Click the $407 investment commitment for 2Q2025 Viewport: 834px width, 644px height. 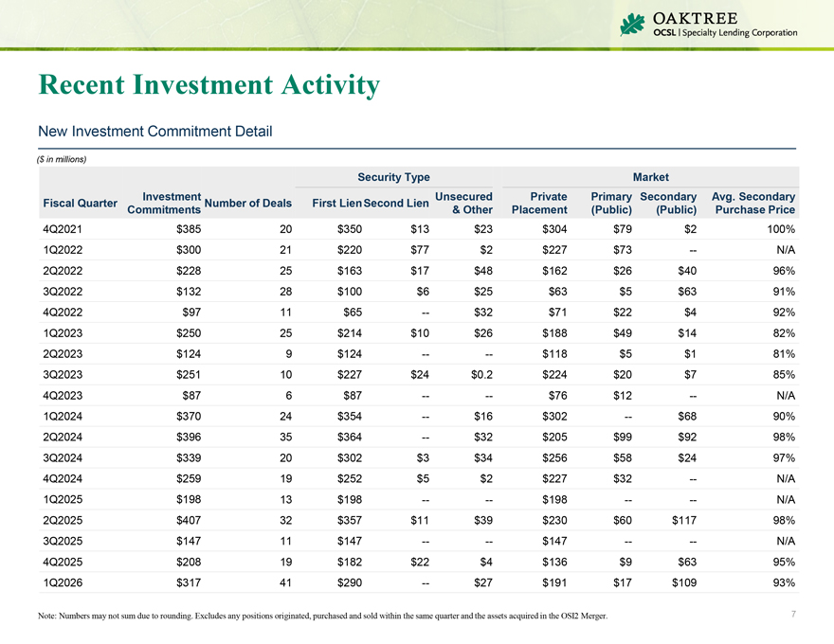[187, 520]
